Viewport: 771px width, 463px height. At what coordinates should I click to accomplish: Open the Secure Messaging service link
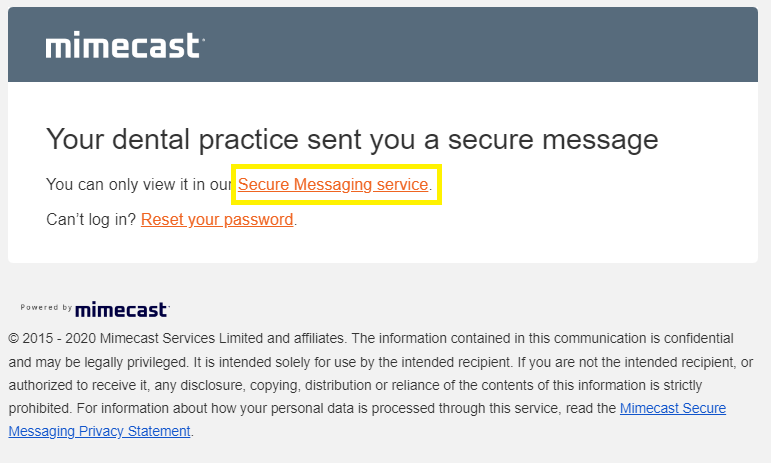point(333,185)
